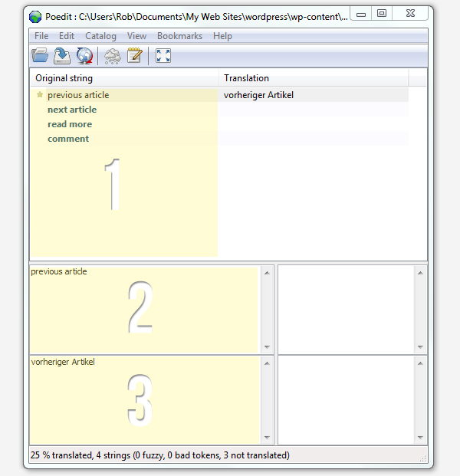Open the Edit menu
Image resolution: width=460 pixels, height=476 pixels.
67,36
